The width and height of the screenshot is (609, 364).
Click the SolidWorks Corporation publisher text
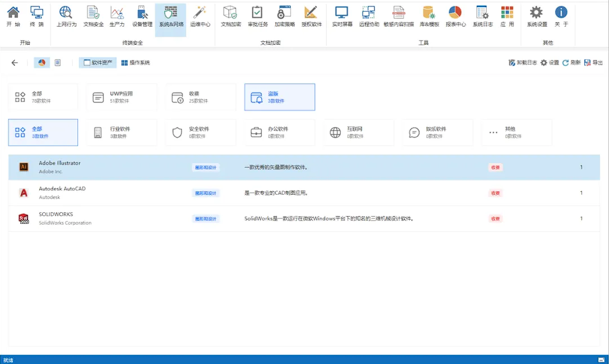point(65,223)
